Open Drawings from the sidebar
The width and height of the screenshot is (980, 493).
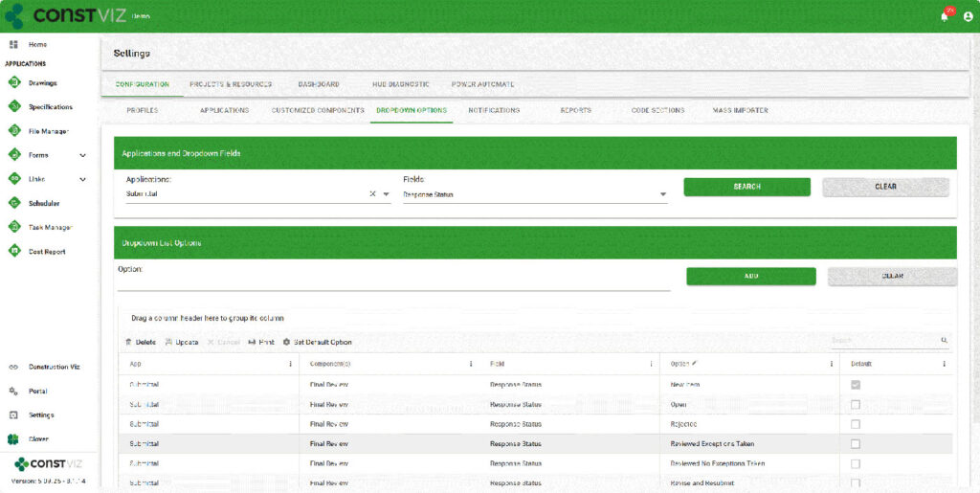point(42,83)
